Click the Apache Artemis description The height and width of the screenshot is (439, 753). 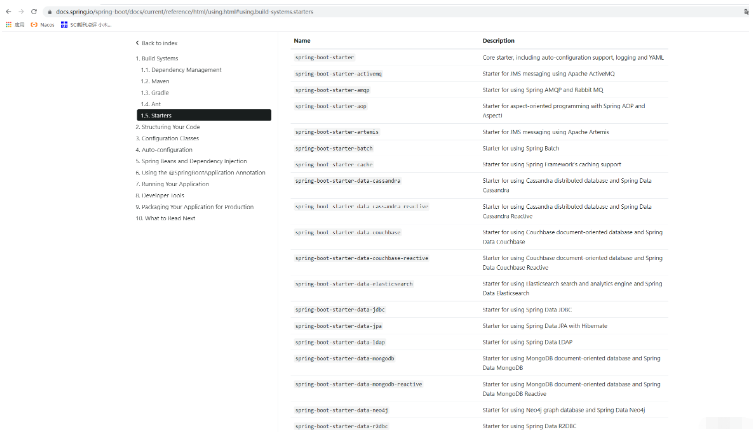(546, 132)
